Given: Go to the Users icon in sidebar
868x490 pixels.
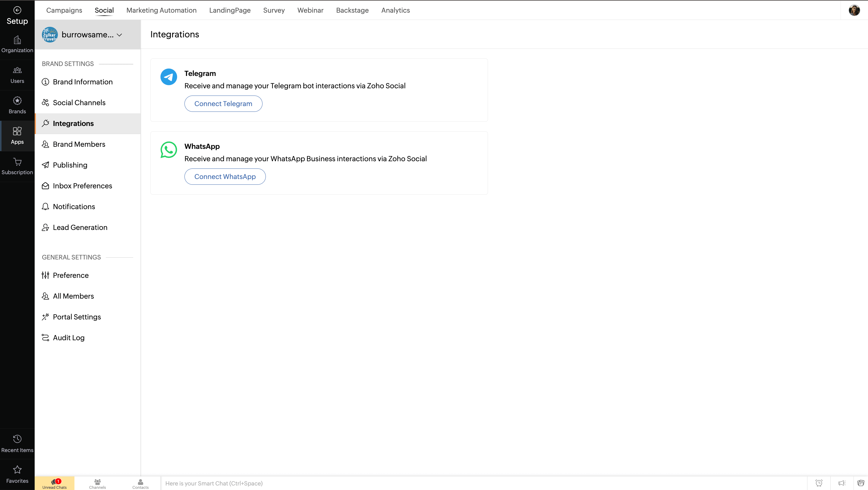Looking at the screenshot, I should point(17,70).
